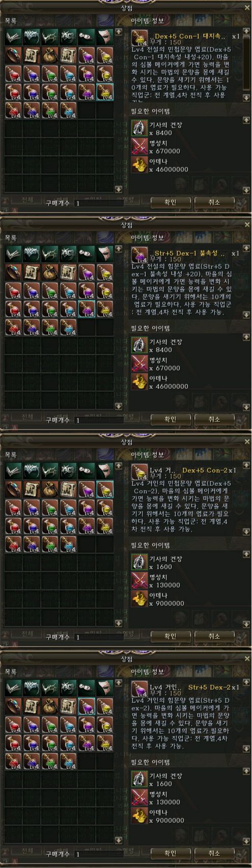This screenshot has width=252, height=868.
Task: Click 취소 in the Str+5 Dex-1 shop window
Action: tap(214, 419)
